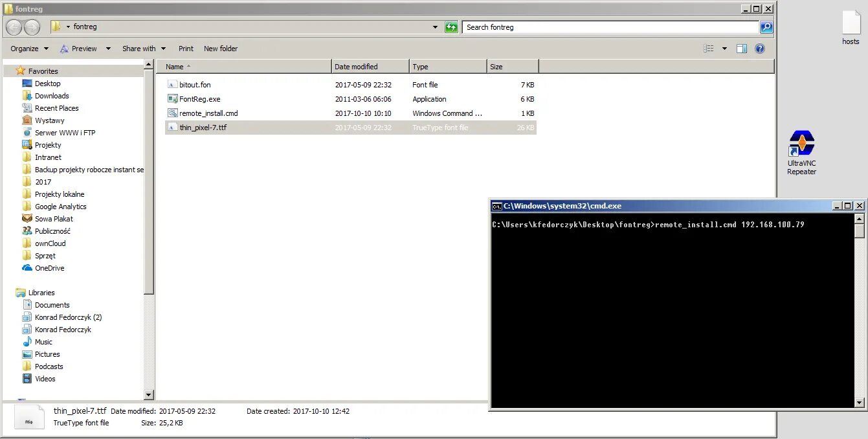Click the 2017-10-10 10:10 date cell

363,113
